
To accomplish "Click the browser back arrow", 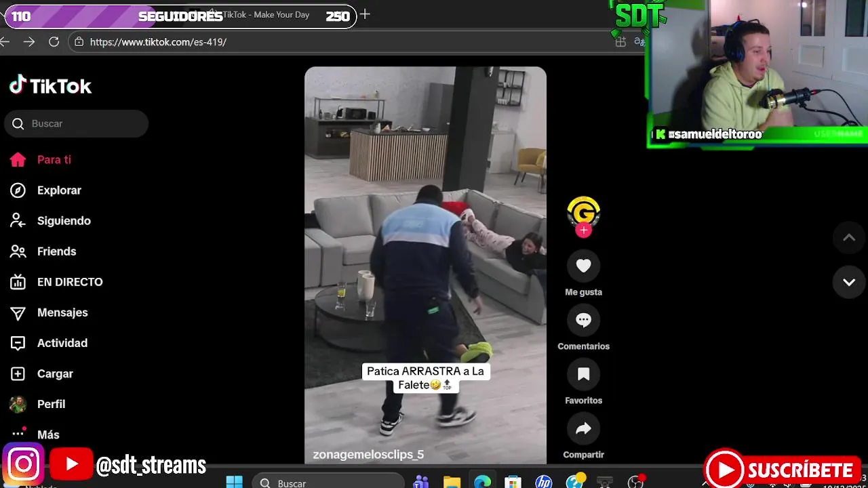I will [5, 42].
